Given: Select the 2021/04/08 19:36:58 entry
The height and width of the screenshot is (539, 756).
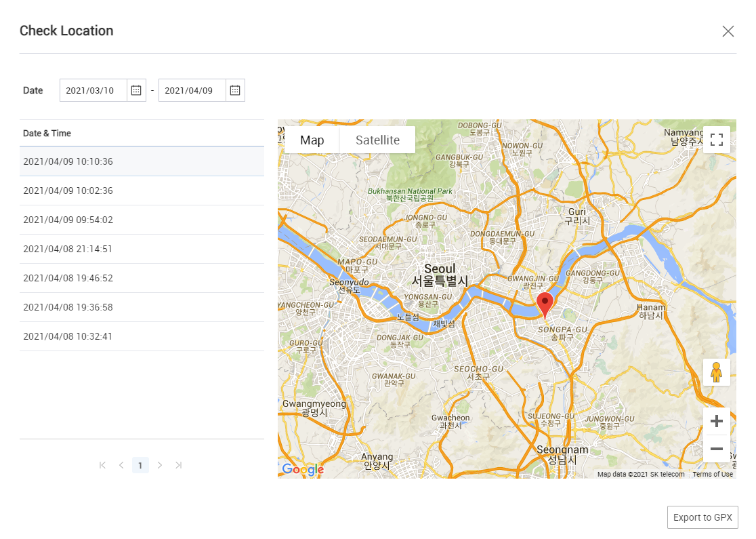Looking at the screenshot, I should pyautogui.click(x=142, y=307).
